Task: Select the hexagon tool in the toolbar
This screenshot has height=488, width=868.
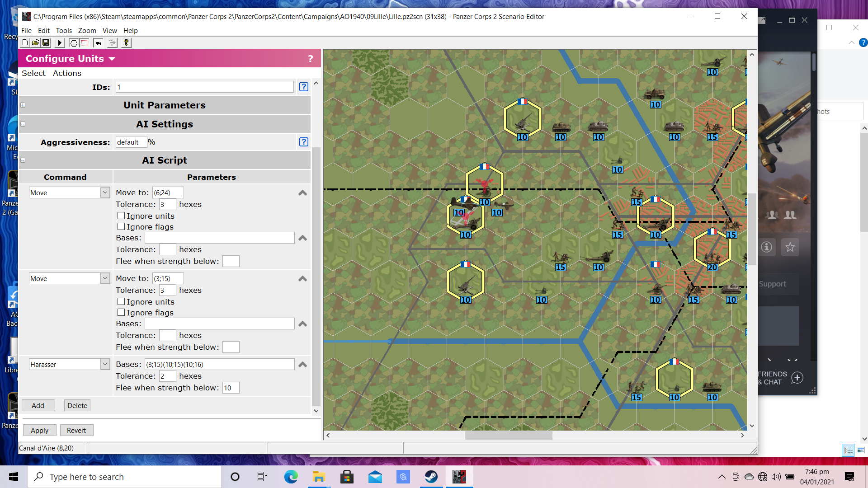Action: point(73,43)
